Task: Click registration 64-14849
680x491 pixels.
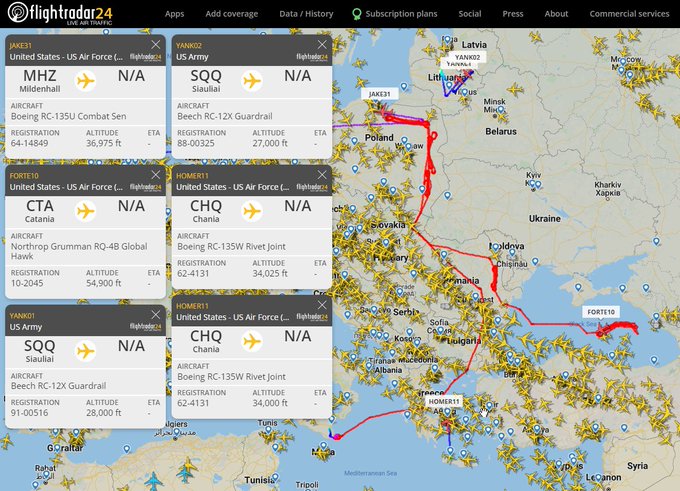Action: point(29,143)
